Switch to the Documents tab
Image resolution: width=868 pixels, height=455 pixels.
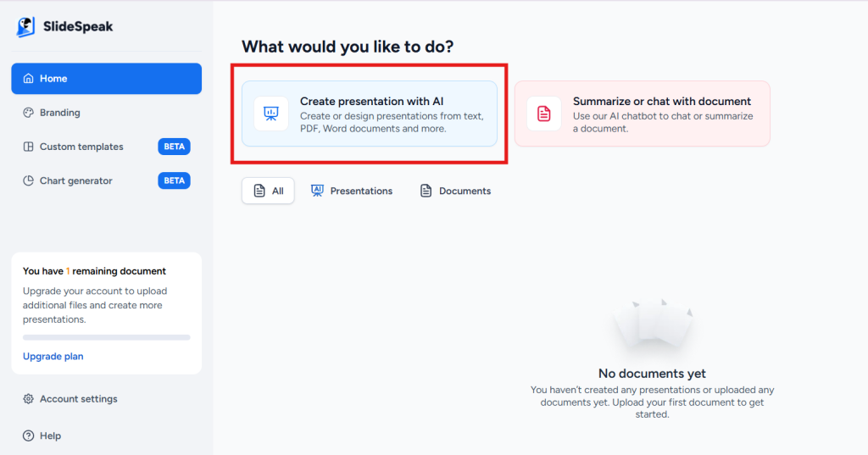tap(455, 191)
